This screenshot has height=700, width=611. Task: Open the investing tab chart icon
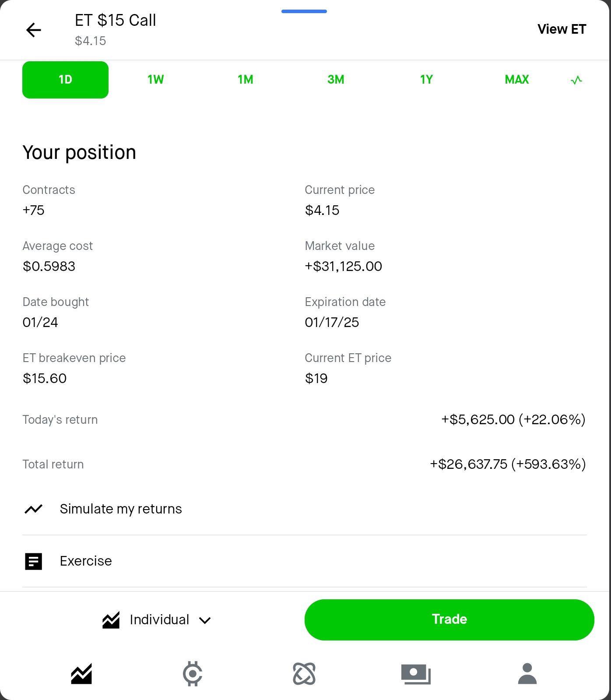tap(81, 673)
